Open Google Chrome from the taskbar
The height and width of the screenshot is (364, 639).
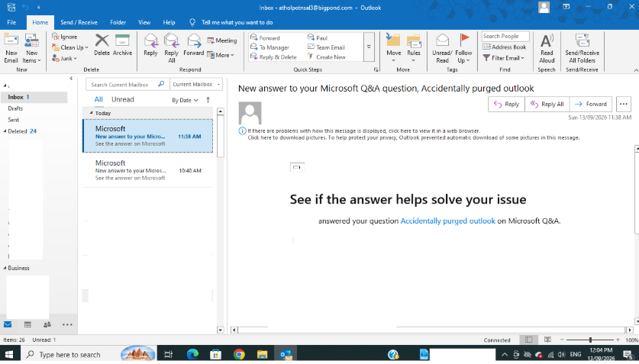[x=239, y=354]
